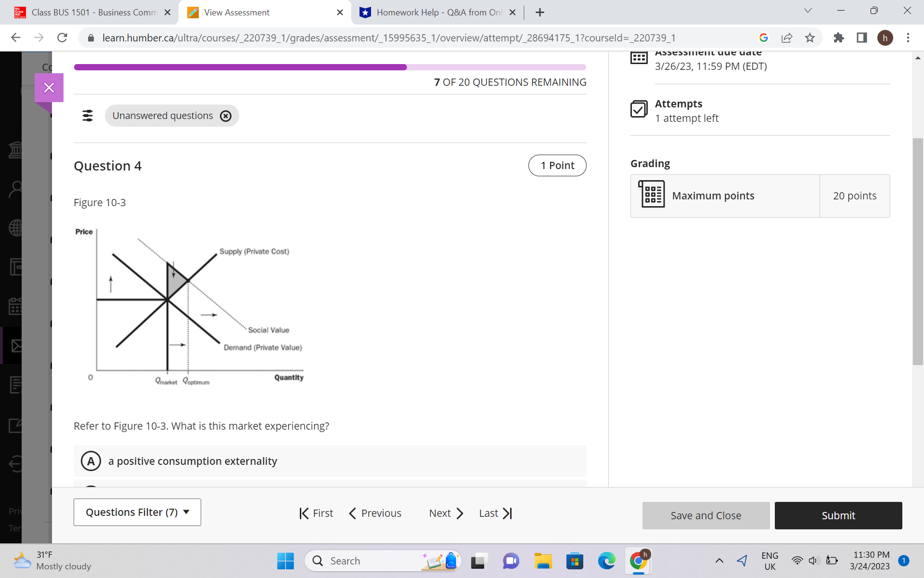This screenshot has height=578, width=924.
Task: Open the tab search chevron in Chrome
Action: (x=808, y=11)
